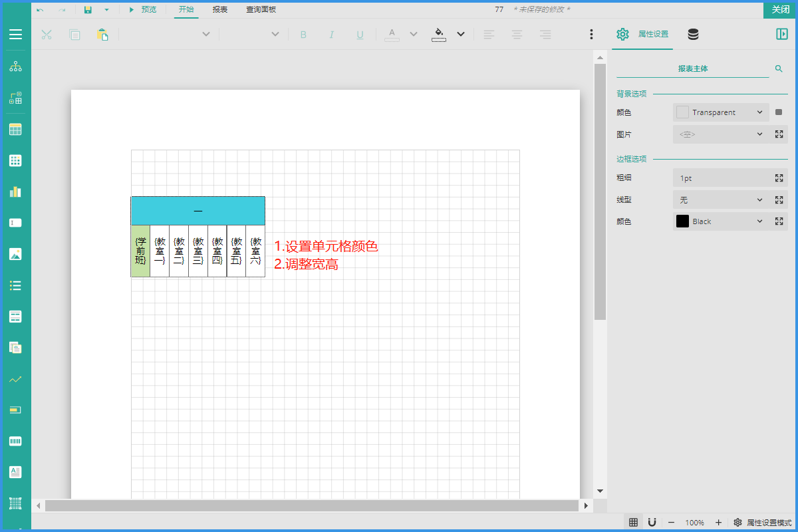The image size is (798, 532).
Task: Open the background color Transparent dropdown
Action: tap(721, 112)
